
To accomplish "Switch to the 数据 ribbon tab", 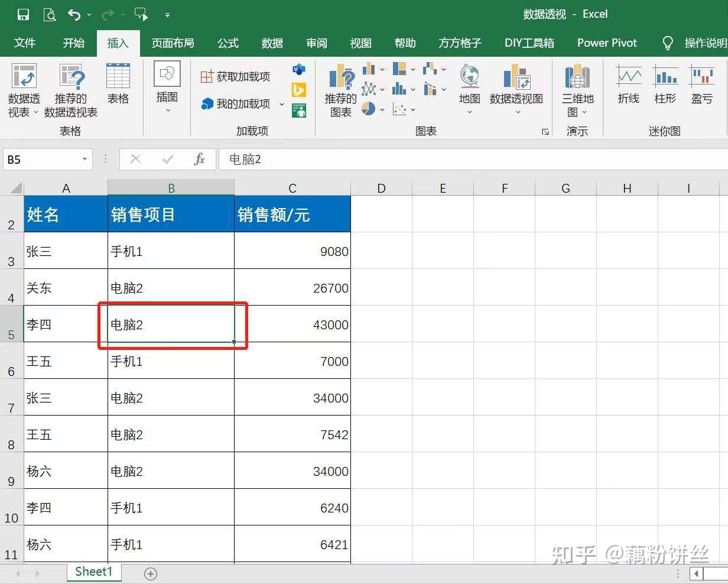I will click(272, 43).
